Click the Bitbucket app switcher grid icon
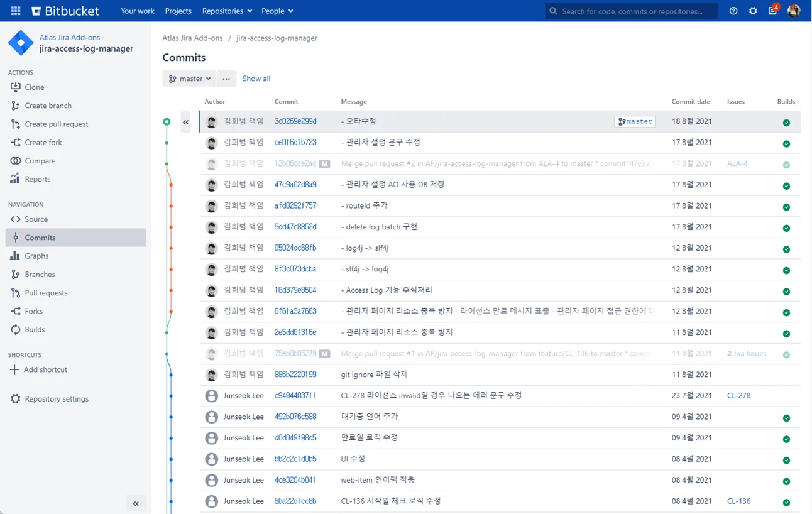 (x=15, y=11)
